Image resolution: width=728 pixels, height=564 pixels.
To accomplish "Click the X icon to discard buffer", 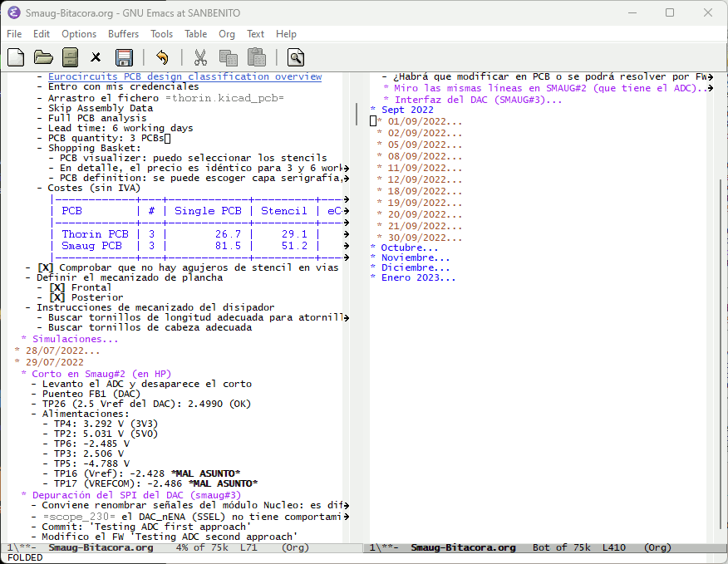I will tap(96, 57).
